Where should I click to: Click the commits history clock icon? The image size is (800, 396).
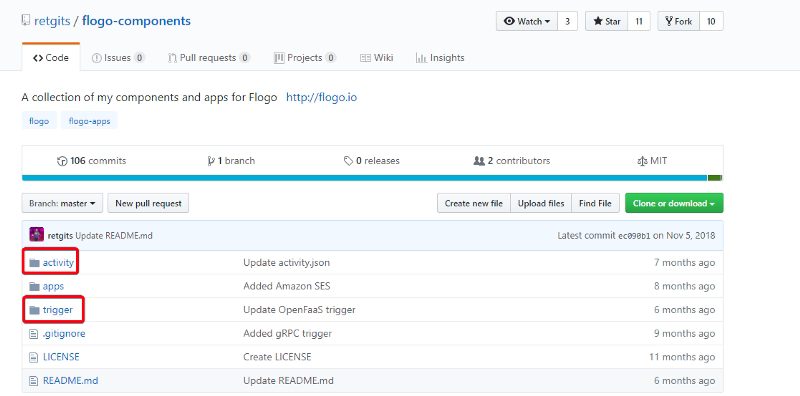coord(62,161)
